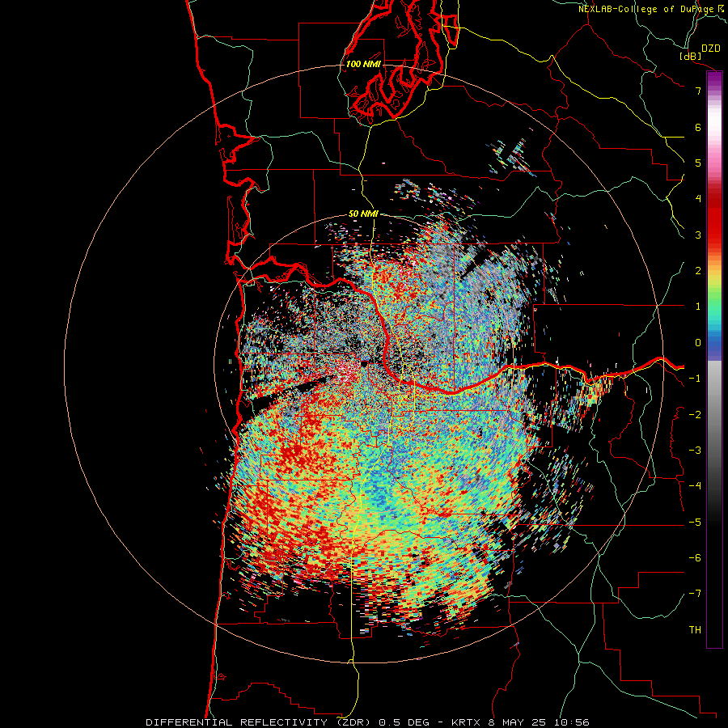The width and height of the screenshot is (728, 728).
Task: Click the white-pink segment of the color bar
Action: pyautogui.click(x=714, y=134)
